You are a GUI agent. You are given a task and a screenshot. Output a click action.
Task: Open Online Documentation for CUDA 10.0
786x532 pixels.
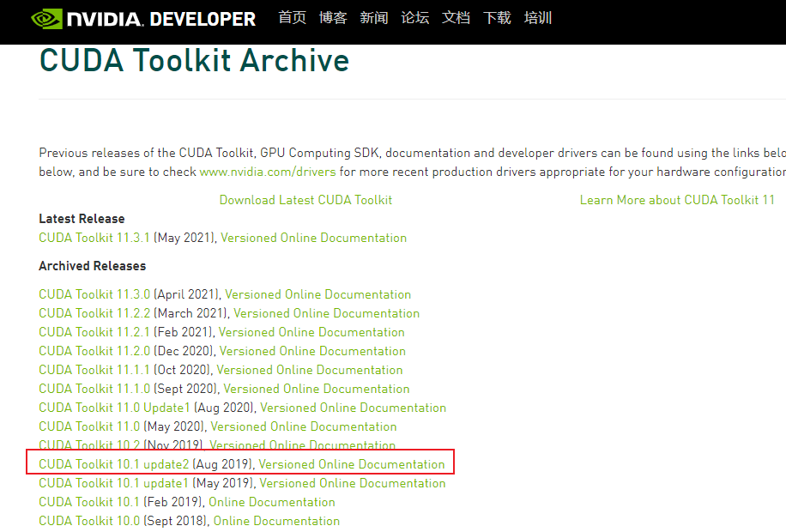tap(276, 521)
